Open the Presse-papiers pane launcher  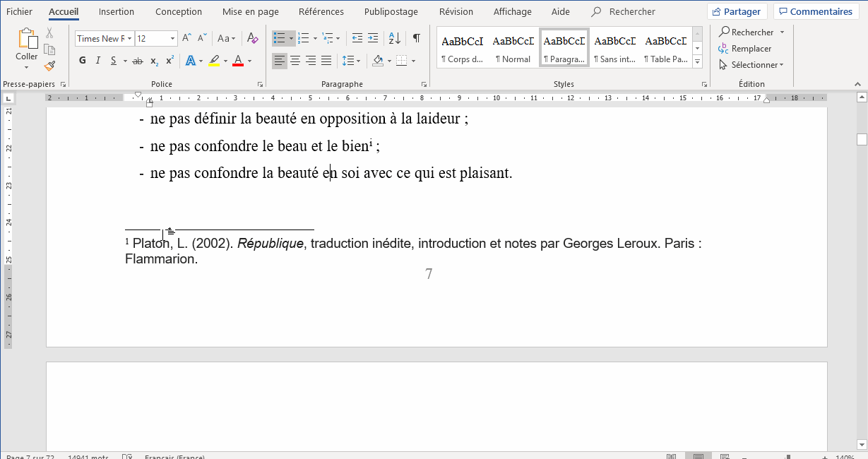64,84
